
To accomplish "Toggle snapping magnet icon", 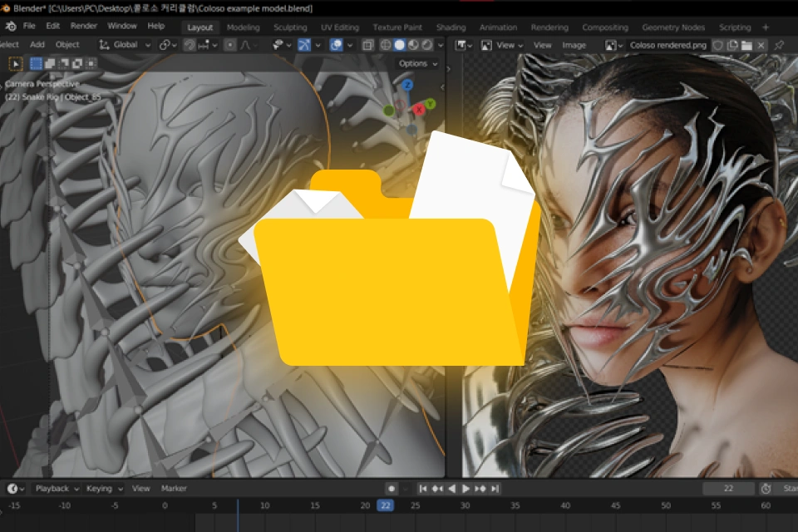I will point(190,45).
